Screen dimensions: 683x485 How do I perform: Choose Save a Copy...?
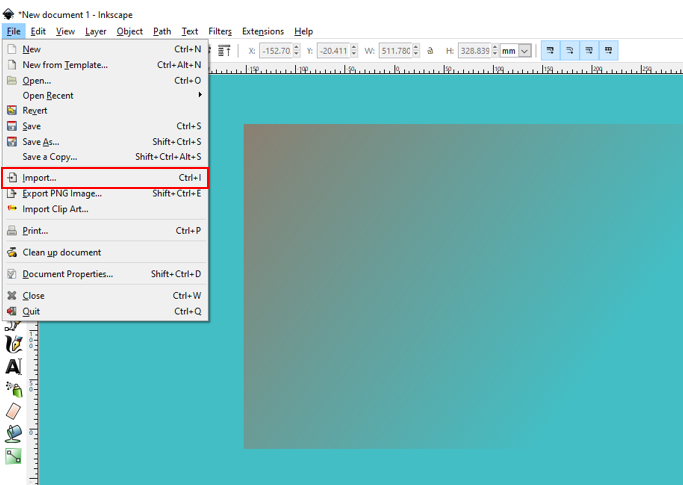point(105,156)
